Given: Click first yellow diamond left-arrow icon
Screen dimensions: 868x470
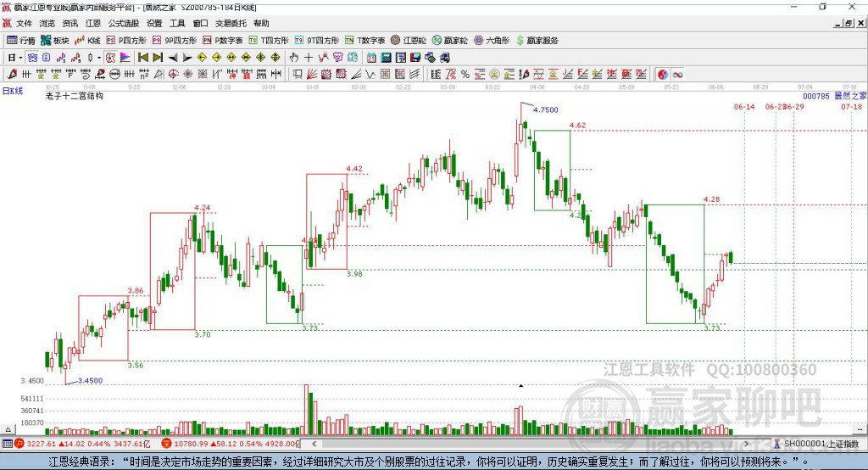Looking at the screenshot, I should pyautogui.click(x=202, y=58).
